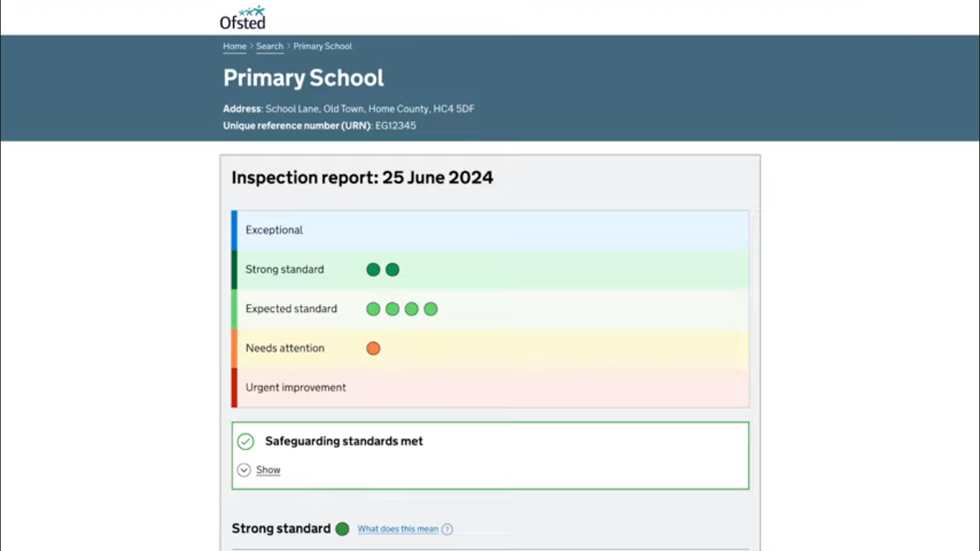Viewport: 980px width, 551px height.
Task: Click the URN value EG12345
Action: [x=396, y=126]
